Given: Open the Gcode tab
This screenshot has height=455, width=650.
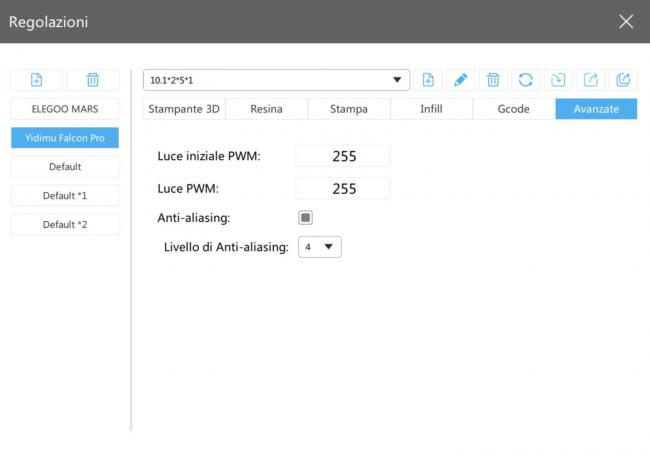Looking at the screenshot, I should point(513,109).
